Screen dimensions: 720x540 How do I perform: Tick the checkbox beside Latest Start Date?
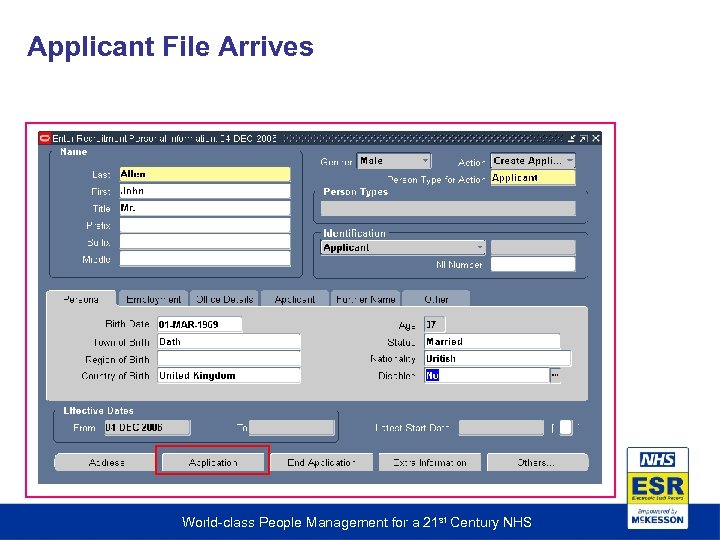(x=566, y=428)
